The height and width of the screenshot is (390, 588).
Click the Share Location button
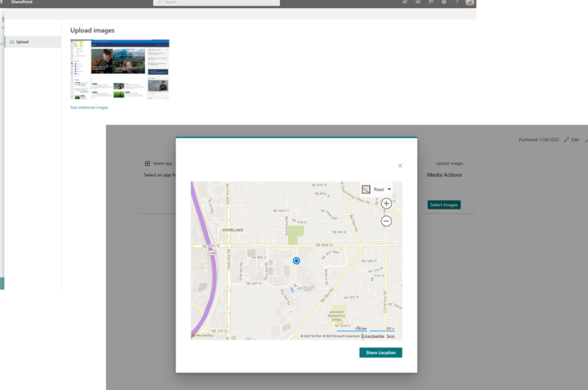point(381,353)
